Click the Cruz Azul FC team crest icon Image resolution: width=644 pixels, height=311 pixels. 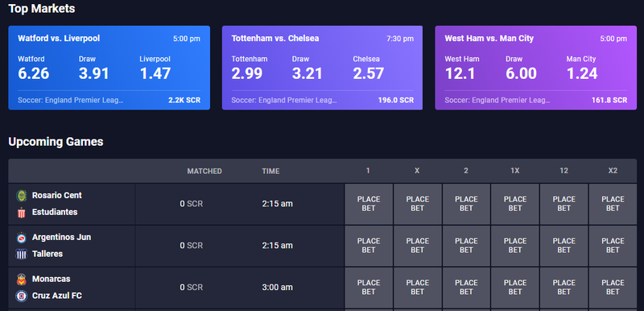click(22, 296)
